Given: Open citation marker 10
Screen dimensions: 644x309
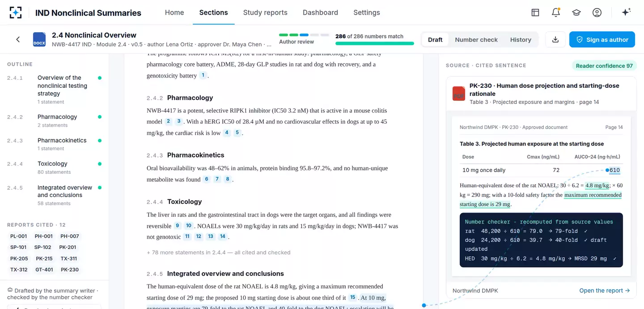Looking at the screenshot, I should 189,226.
